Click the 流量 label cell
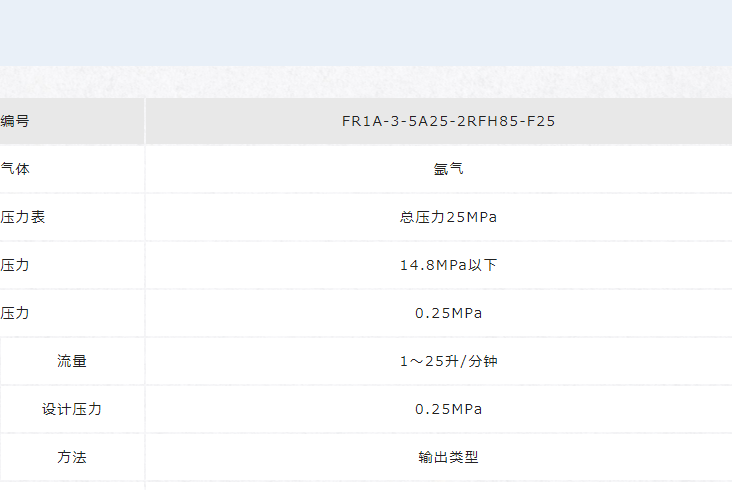The width and height of the screenshot is (732, 490). (x=72, y=361)
